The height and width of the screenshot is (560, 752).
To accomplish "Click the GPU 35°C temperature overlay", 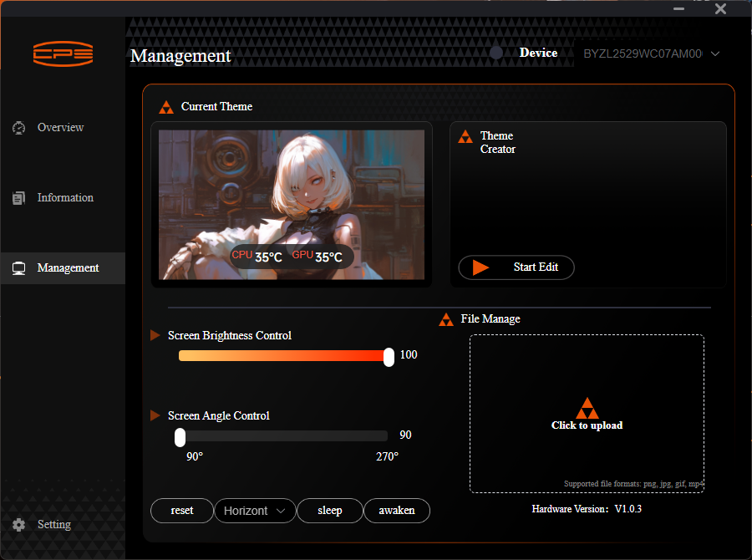I will [317, 257].
